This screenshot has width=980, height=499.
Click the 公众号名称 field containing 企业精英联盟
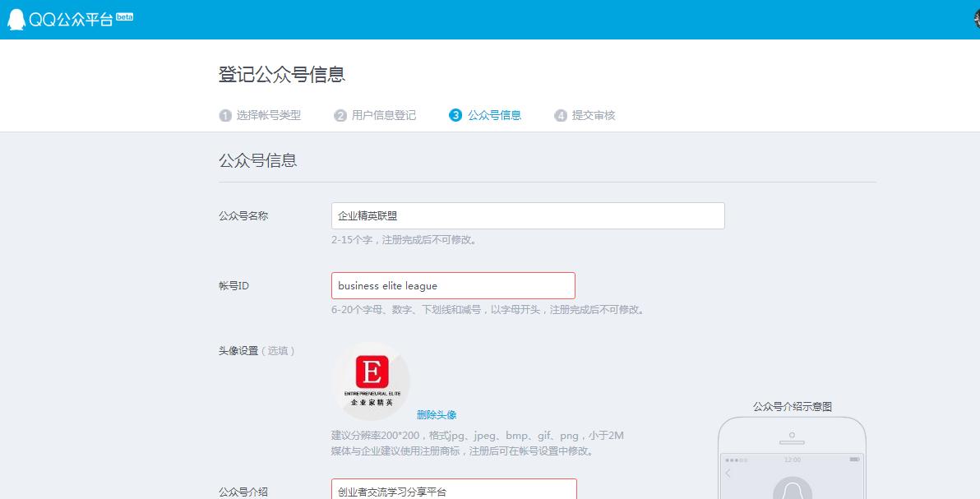[x=526, y=215]
